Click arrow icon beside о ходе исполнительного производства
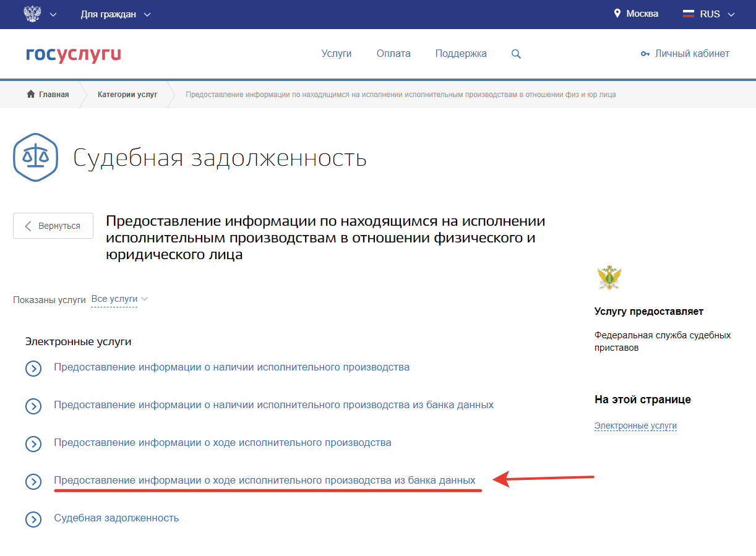 pos(33,444)
